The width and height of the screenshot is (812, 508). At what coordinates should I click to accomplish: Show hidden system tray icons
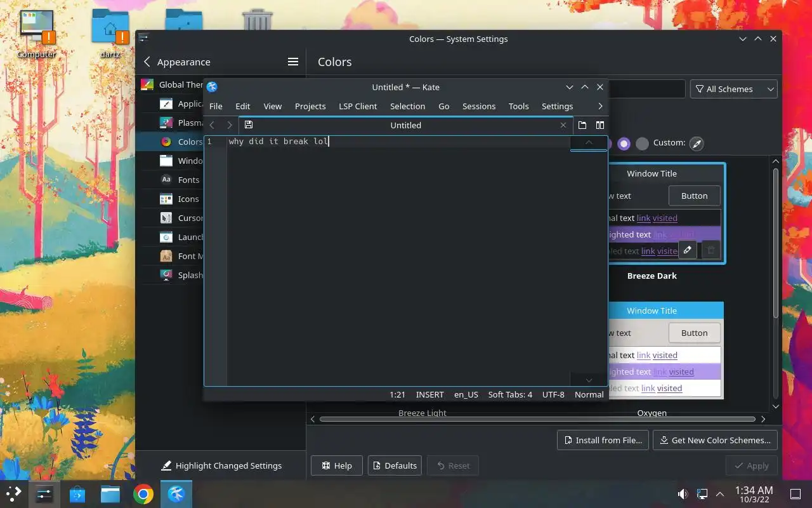(720, 493)
